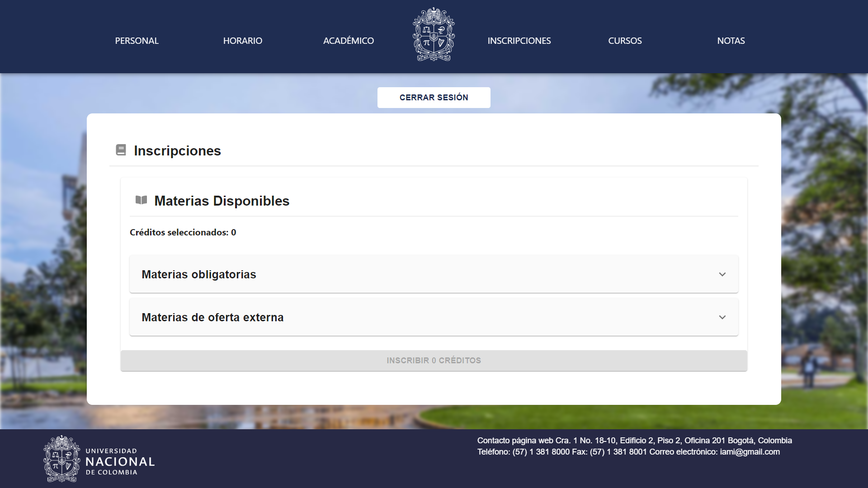Open the HORARIO menu item

click(x=242, y=41)
